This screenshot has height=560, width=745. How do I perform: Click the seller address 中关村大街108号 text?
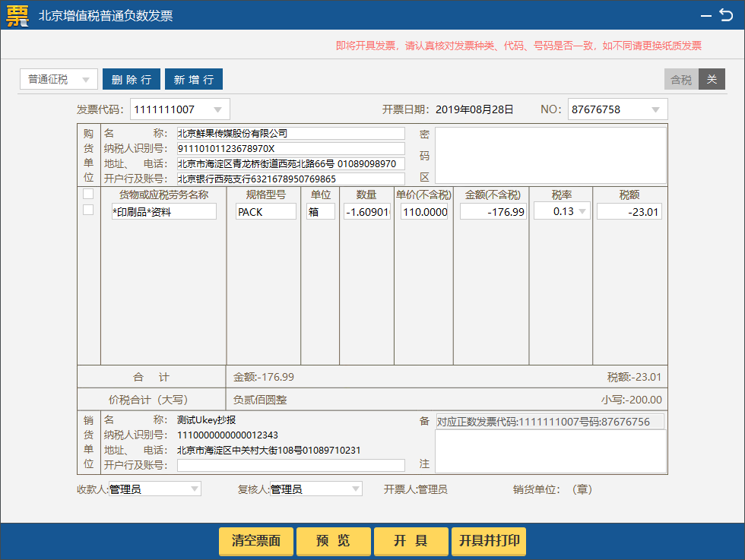click(x=267, y=451)
